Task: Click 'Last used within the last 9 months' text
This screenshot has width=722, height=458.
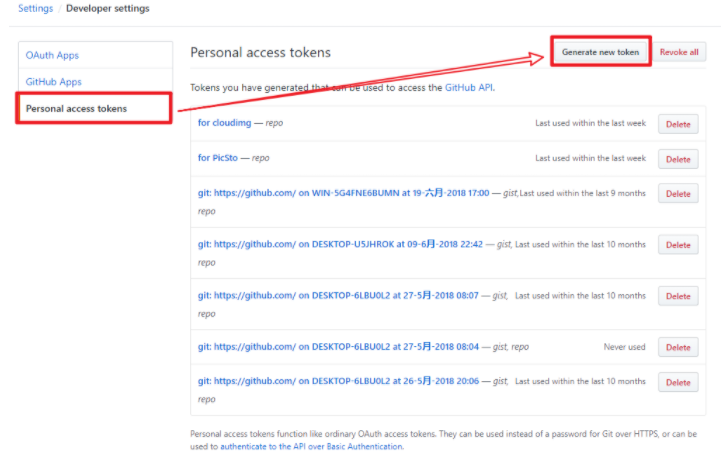Action: [582, 193]
